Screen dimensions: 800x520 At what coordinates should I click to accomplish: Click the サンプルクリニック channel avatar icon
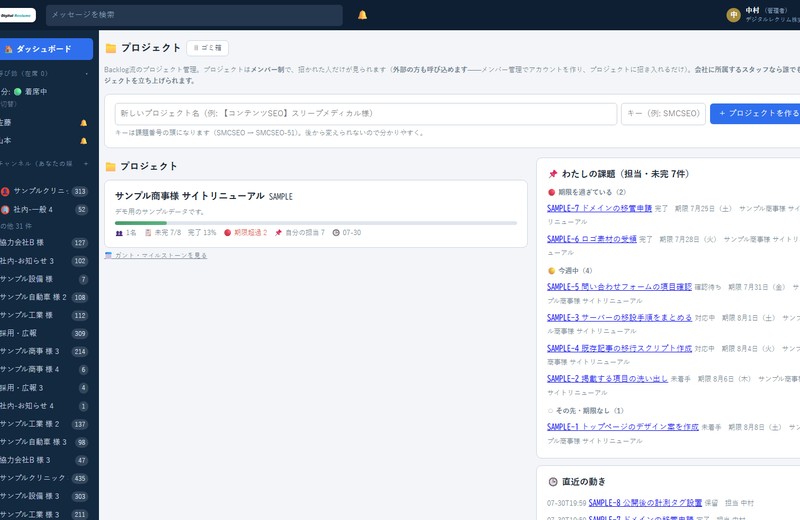coord(5,191)
